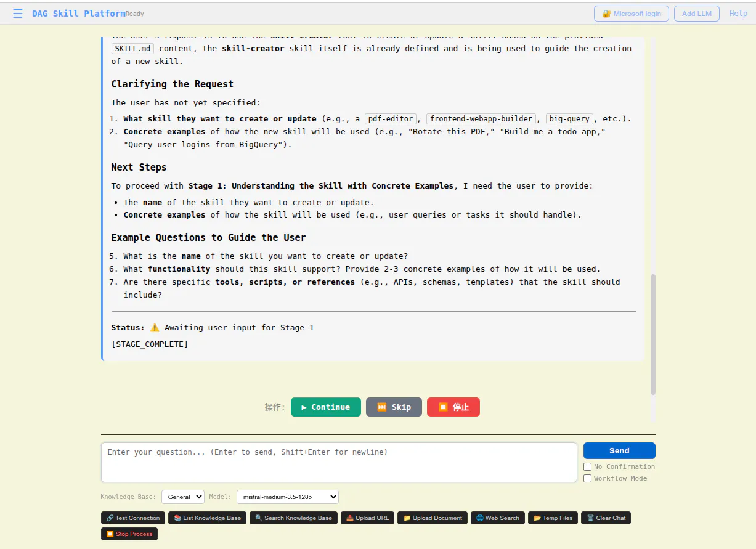Click the pdf-editor code tag
Image resolution: width=756 pixels, height=549 pixels.
[391, 119]
